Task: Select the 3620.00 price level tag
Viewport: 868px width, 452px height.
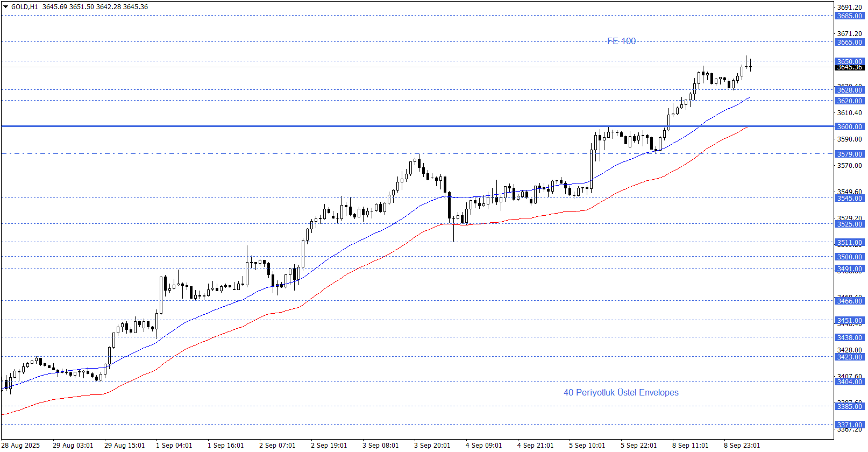Action: (x=849, y=101)
